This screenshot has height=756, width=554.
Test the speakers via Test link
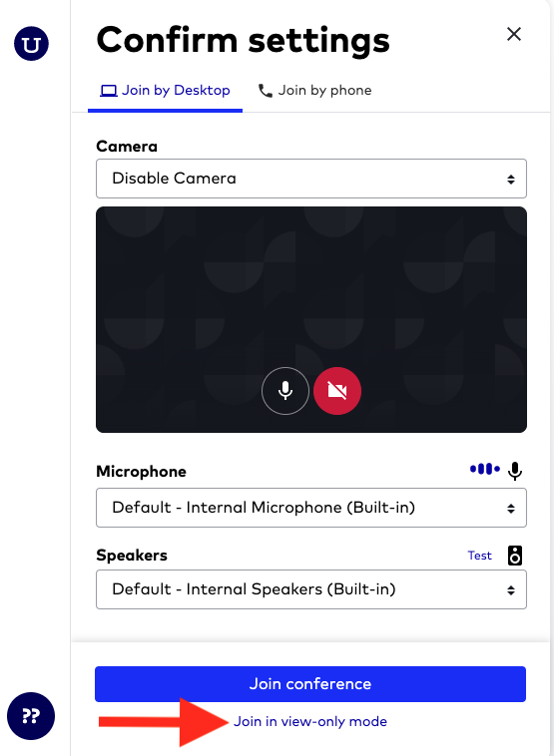tap(480, 556)
